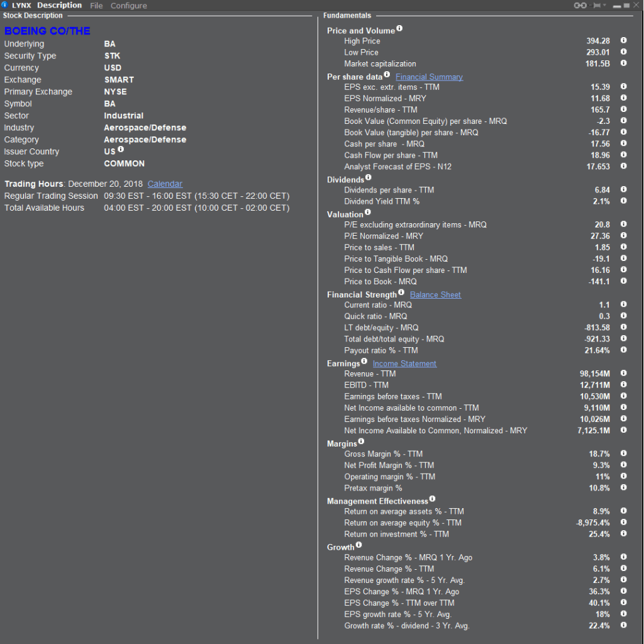Screen dimensions: 644x644
Task: Click info icon in EBITD - TTM row
Action: coord(623,384)
